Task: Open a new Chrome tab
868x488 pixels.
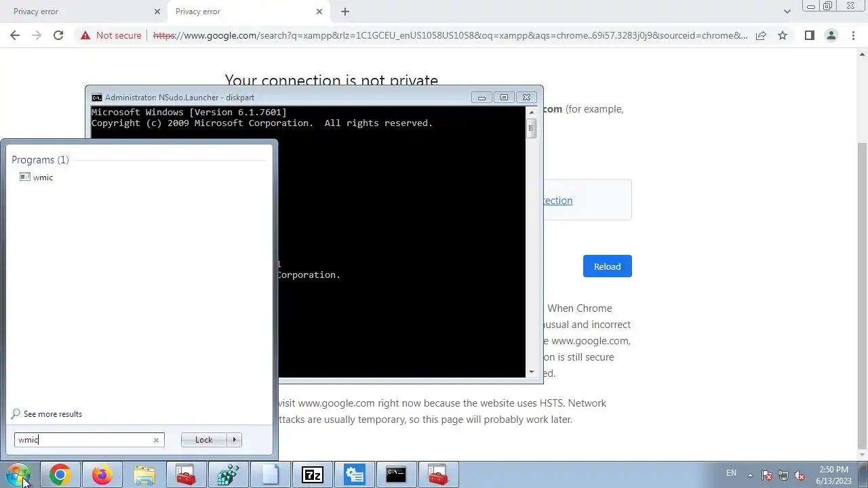Action: pyautogui.click(x=345, y=12)
